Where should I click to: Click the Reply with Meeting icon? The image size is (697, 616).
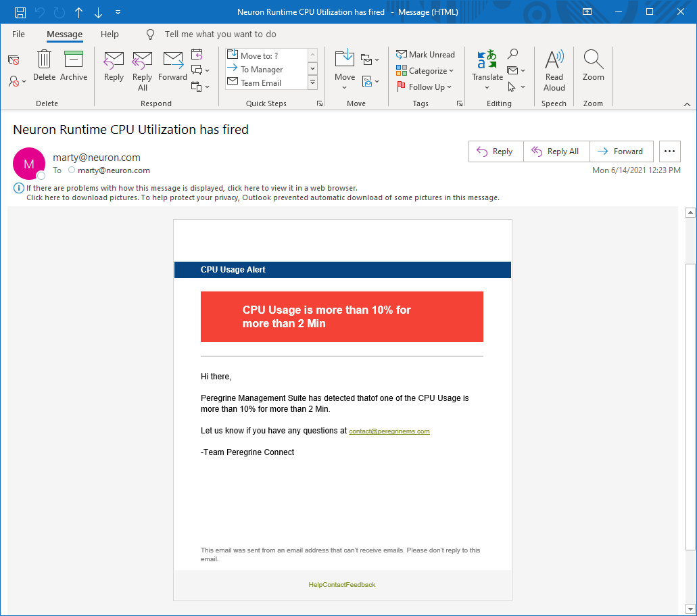click(197, 54)
